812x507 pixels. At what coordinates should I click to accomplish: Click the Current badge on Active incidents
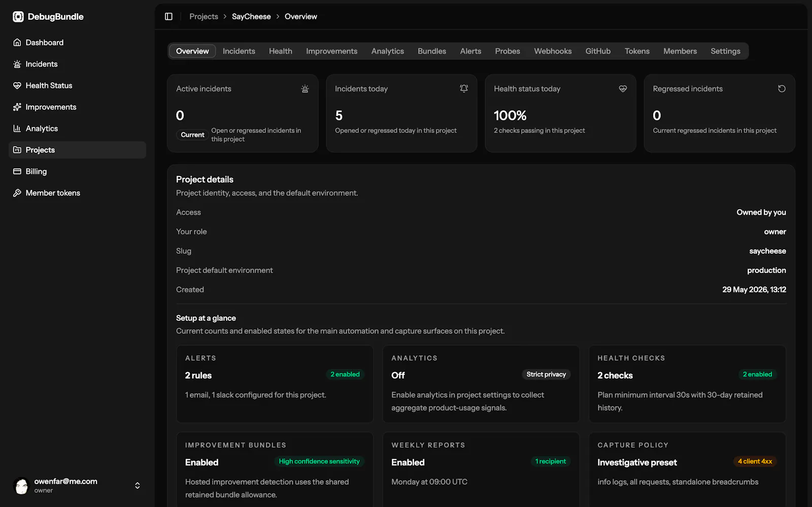192,135
